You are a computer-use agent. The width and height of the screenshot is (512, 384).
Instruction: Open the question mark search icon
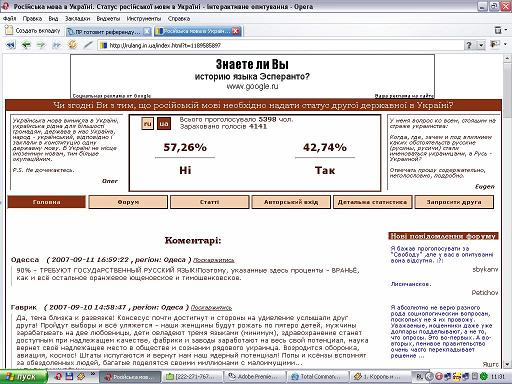tap(469, 45)
